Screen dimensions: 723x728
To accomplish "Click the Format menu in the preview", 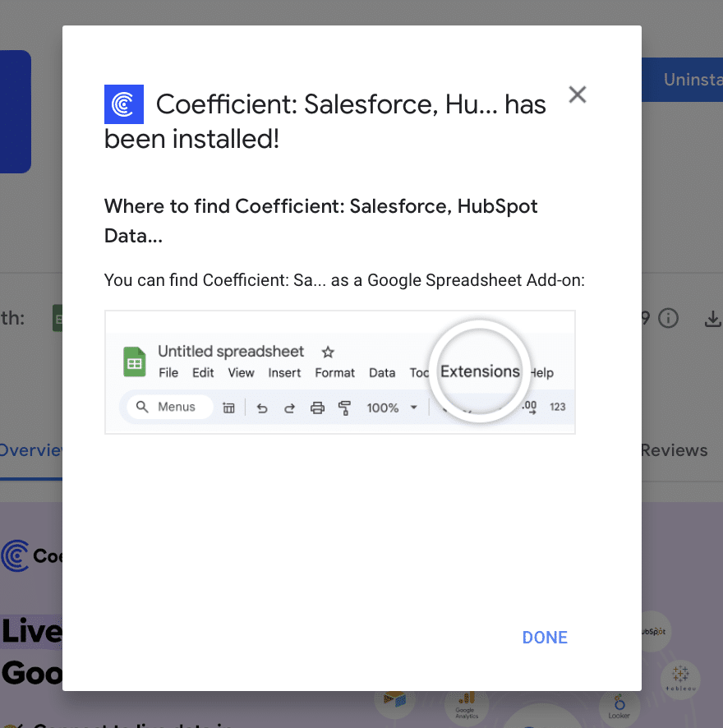I will pos(335,372).
